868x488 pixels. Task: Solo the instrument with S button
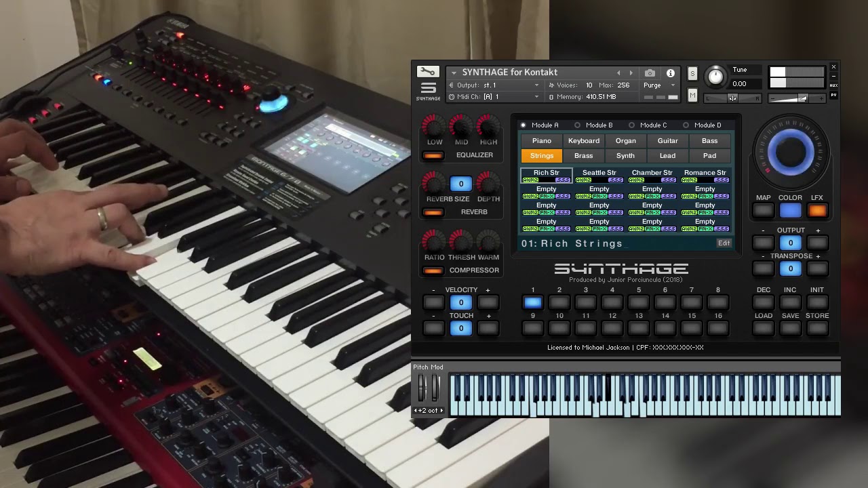(692, 73)
